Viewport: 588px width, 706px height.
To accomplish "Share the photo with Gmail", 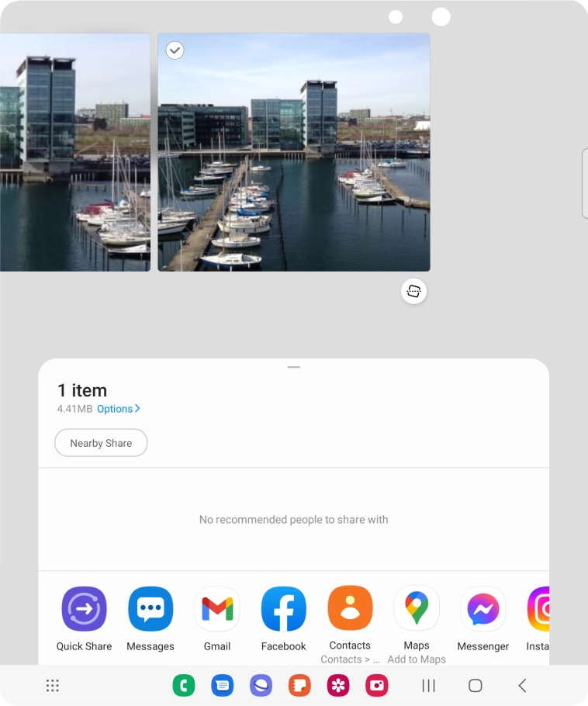I will (x=217, y=610).
